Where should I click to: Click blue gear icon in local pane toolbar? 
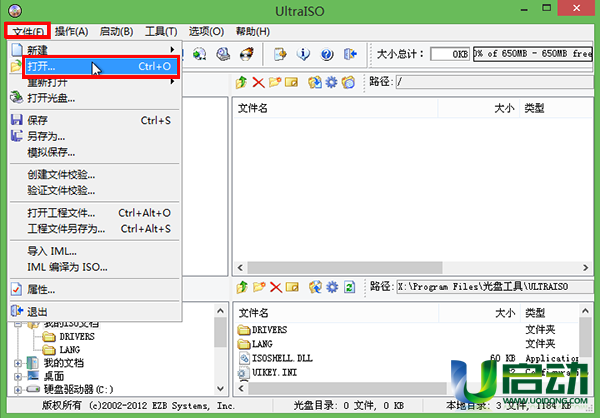click(x=332, y=287)
